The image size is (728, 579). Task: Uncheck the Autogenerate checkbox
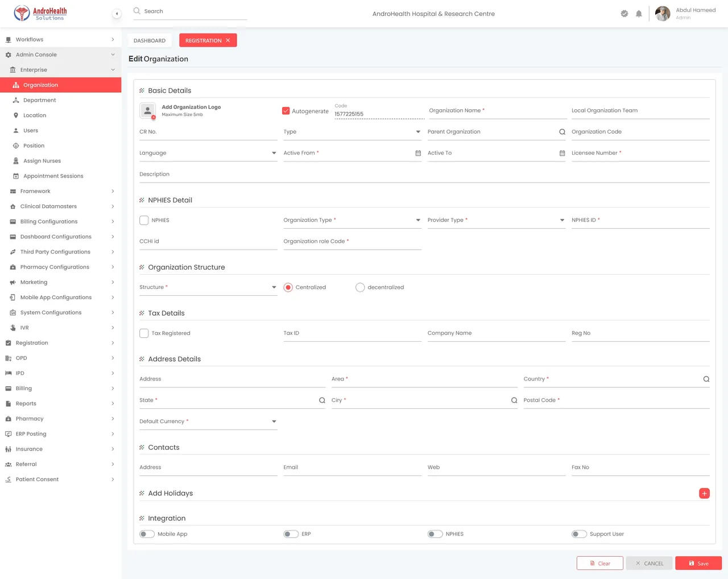coord(286,111)
